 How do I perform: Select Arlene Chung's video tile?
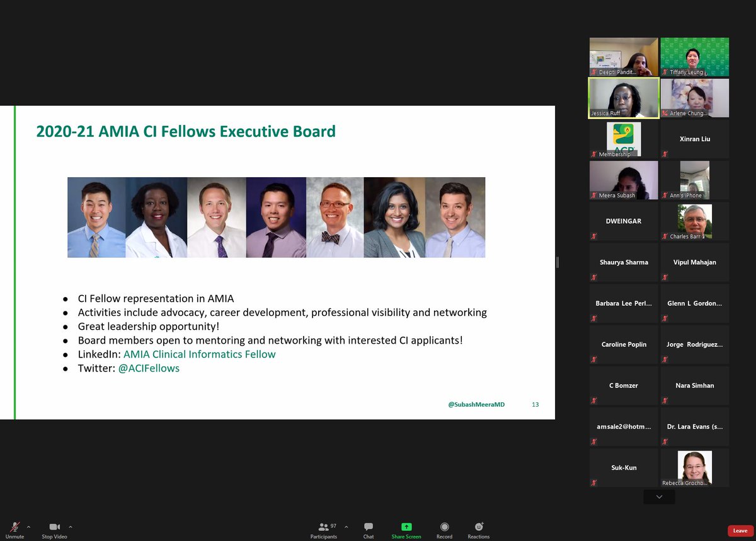pyautogui.click(x=695, y=98)
